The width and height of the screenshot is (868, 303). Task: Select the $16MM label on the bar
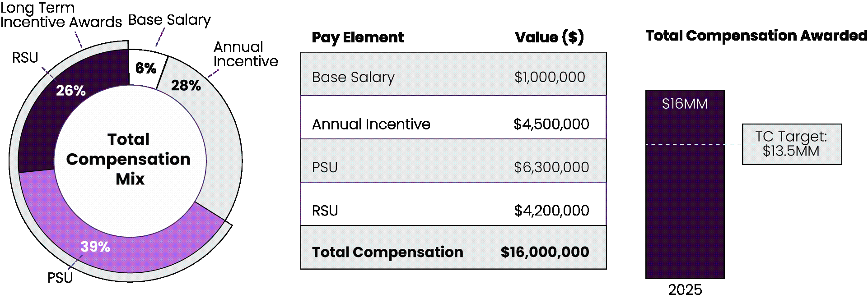click(685, 104)
